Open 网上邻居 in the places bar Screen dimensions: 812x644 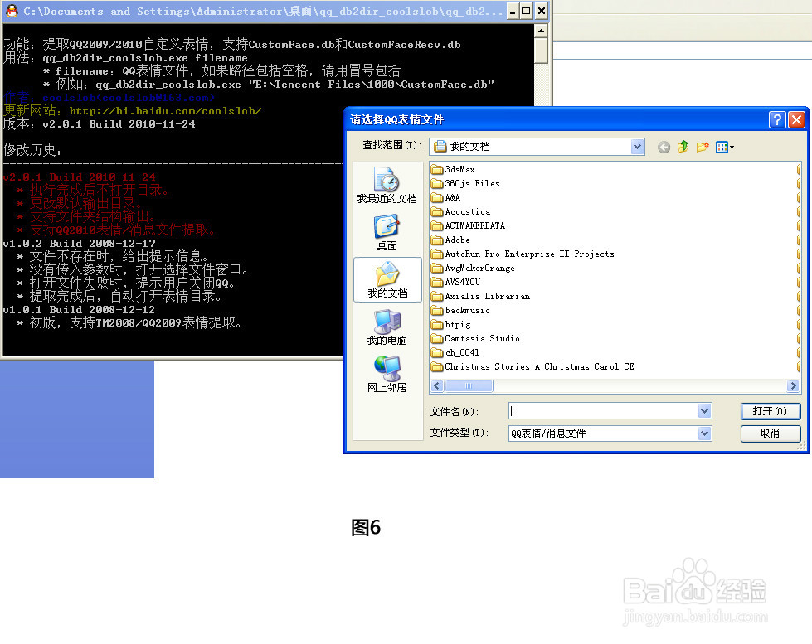click(387, 375)
